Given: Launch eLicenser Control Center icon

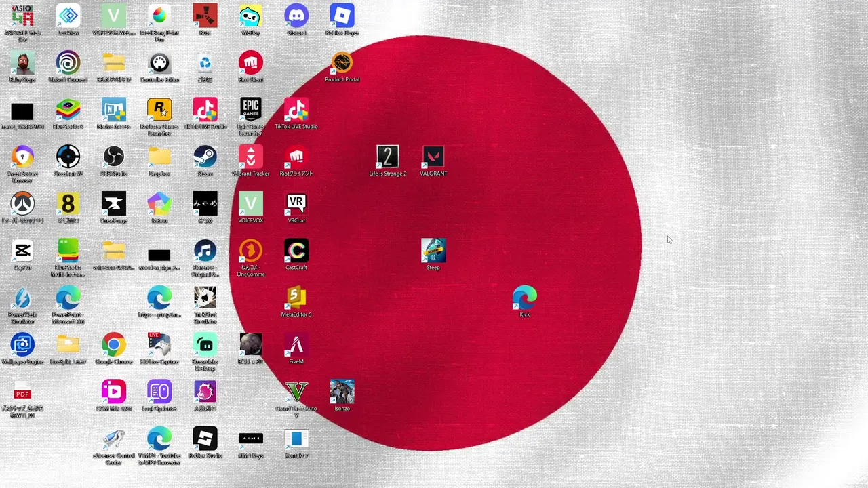Looking at the screenshot, I should (x=113, y=439).
